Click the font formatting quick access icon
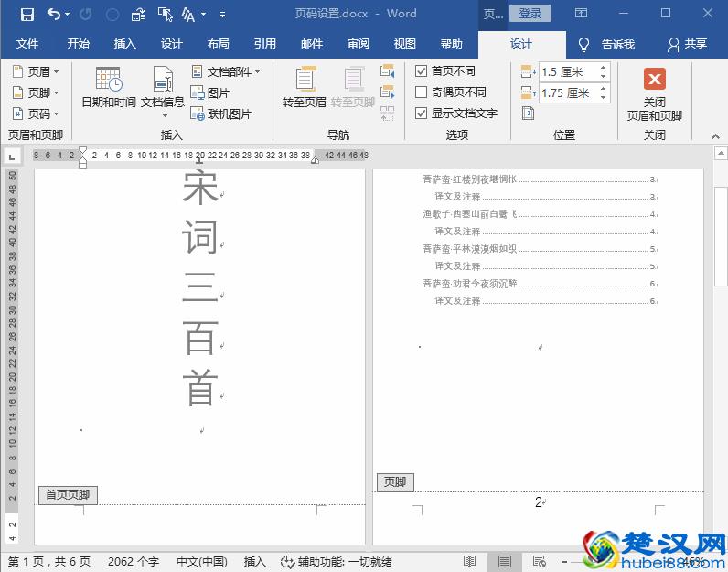The image size is (728, 572). pyautogui.click(x=188, y=15)
